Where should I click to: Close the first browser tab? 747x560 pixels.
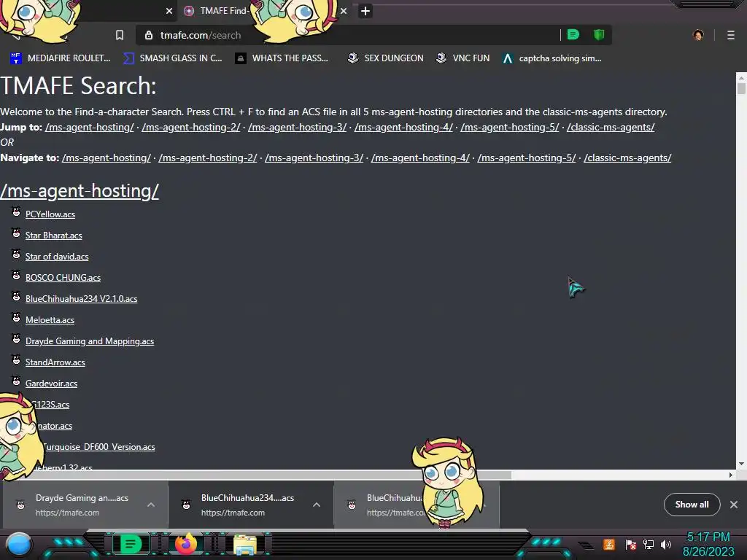pyautogui.click(x=169, y=11)
